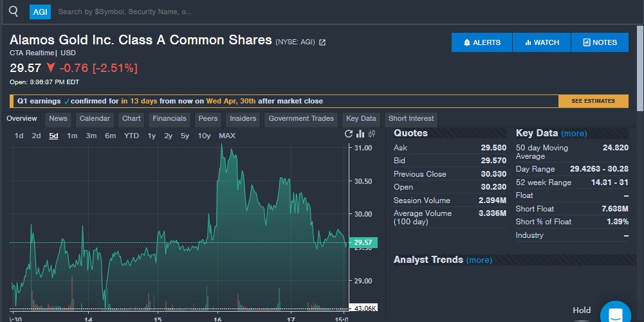Go to the Government Trades tab

tap(301, 118)
